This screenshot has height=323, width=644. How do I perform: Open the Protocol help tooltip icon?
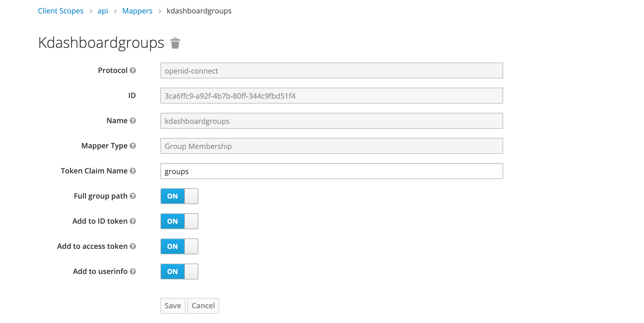tap(133, 70)
